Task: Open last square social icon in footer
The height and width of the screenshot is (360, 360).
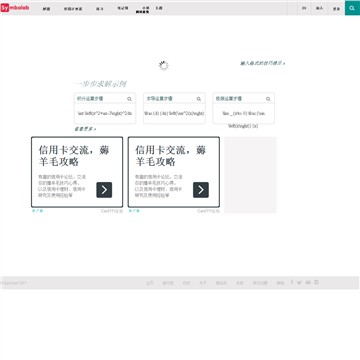Action: 316,282
